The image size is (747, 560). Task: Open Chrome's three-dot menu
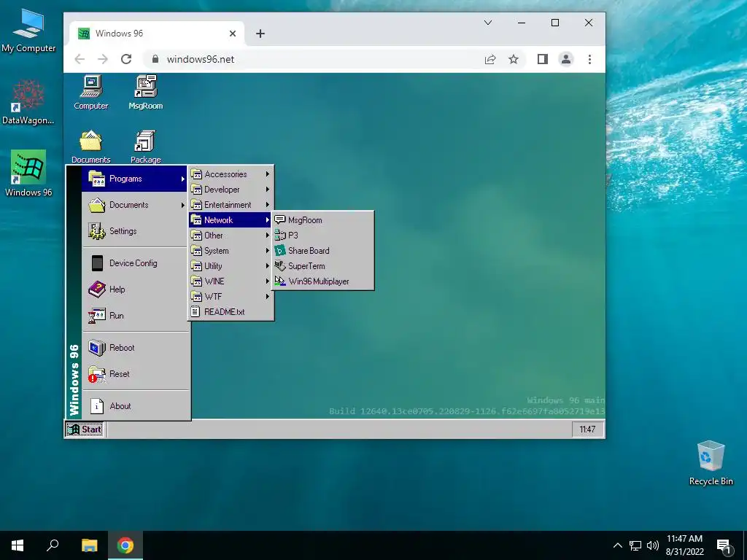[589, 59]
